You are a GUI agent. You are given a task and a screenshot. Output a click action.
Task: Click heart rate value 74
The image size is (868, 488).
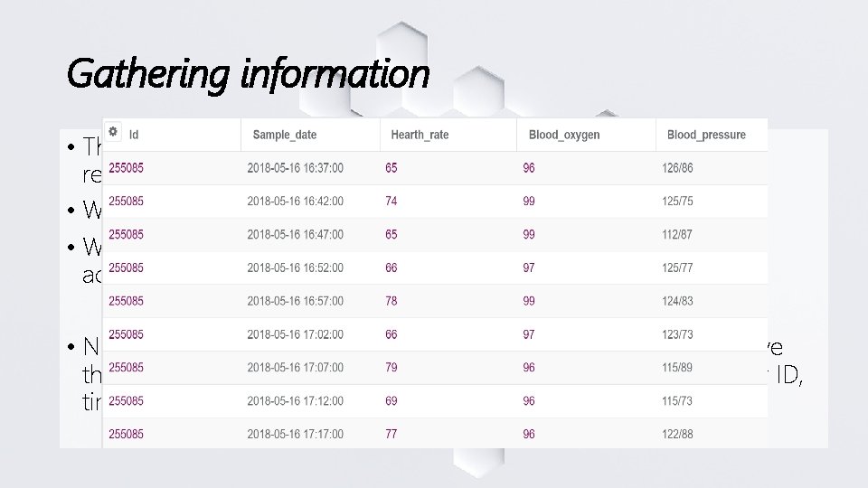(x=392, y=202)
